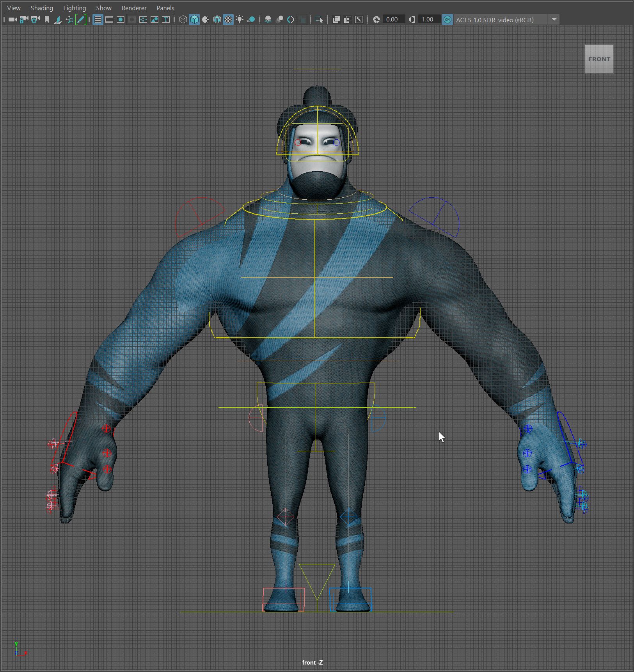Open the Lighting menu
634x672 pixels.
pos(75,8)
